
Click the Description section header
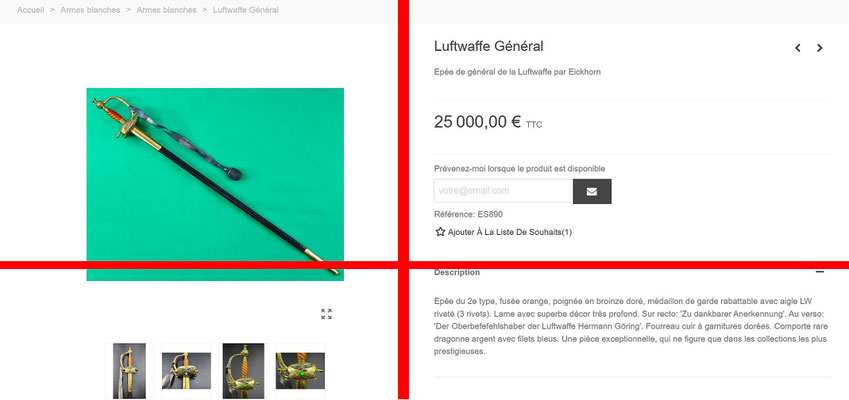[x=457, y=272]
